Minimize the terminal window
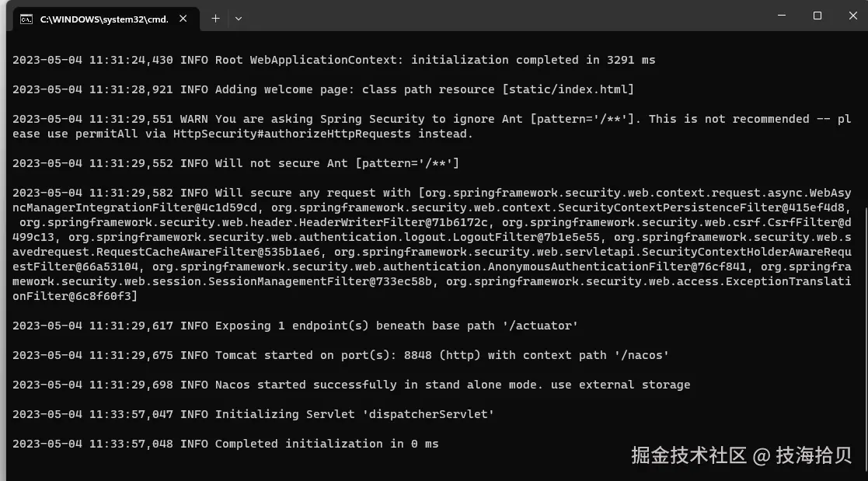This screenshot has width=868, height=481. click(x=782, y=16)
